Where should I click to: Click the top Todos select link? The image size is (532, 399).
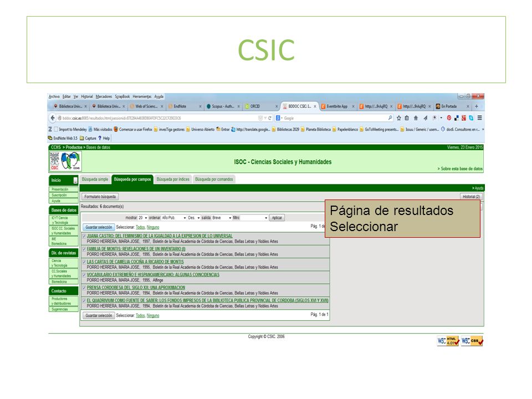pyautogui.click(x=140, y=227)
